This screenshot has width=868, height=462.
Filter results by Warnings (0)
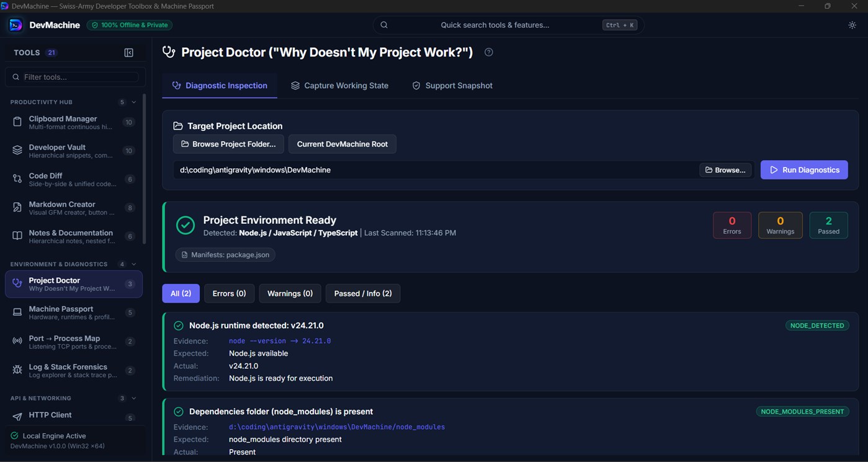coord(290,293)
